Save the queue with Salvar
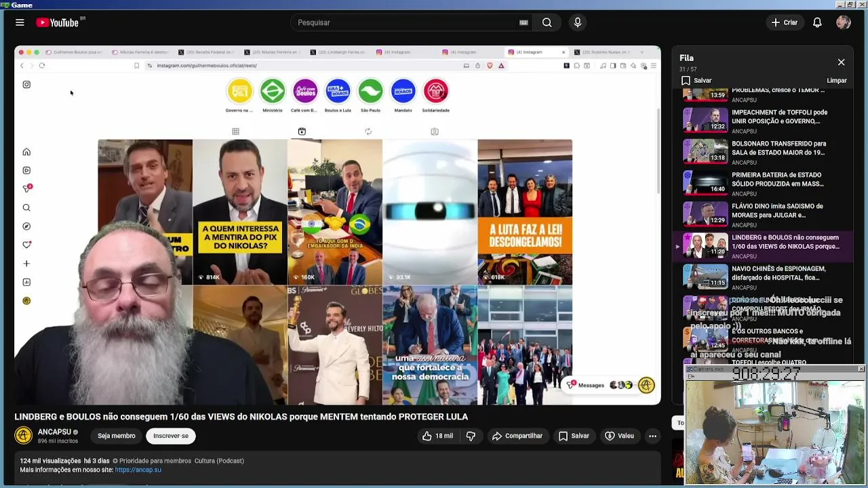The image size is (868, 488). (696, 81)
